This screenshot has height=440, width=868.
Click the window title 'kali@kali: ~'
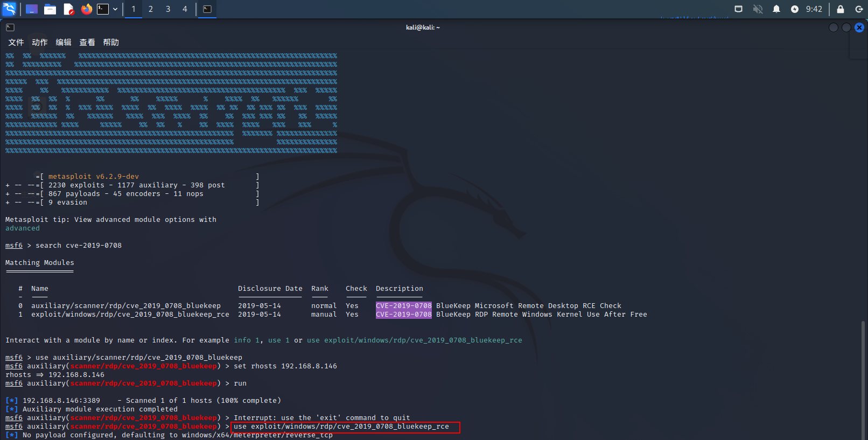(423, 27)
